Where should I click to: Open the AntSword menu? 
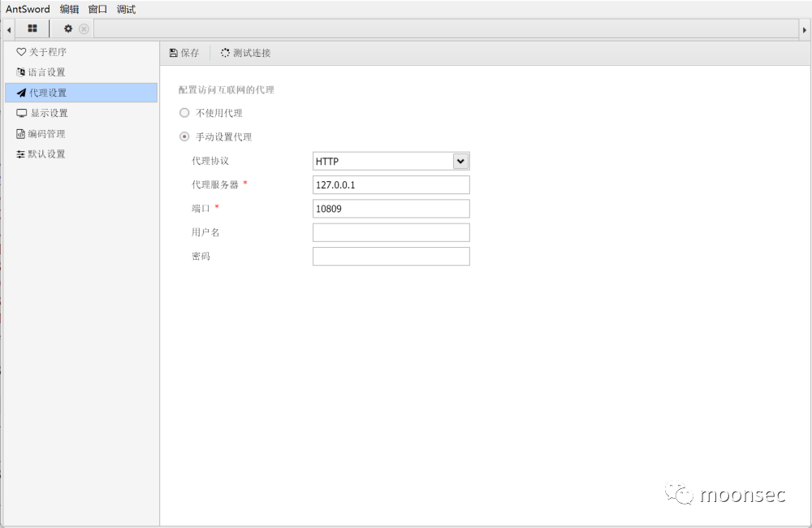[28, 9]
